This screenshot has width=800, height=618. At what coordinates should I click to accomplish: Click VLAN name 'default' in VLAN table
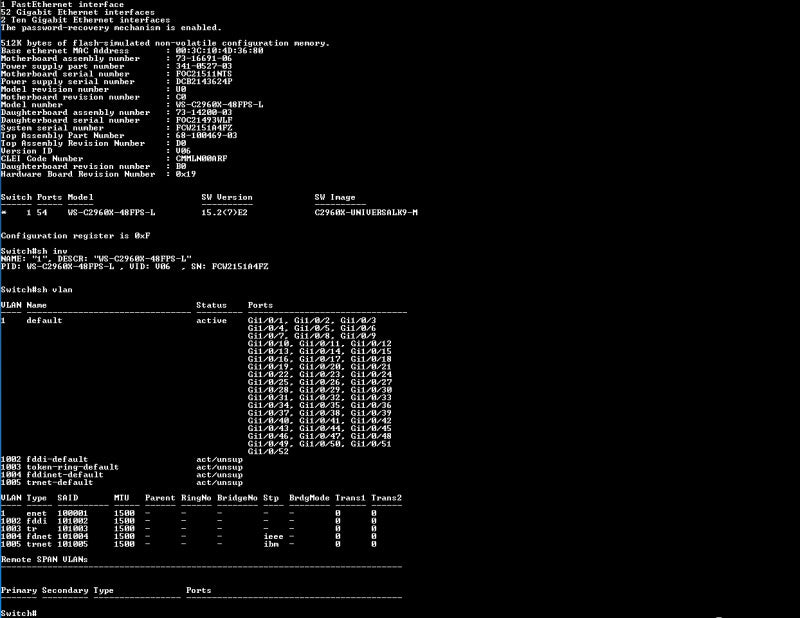(x=44, y=320)
